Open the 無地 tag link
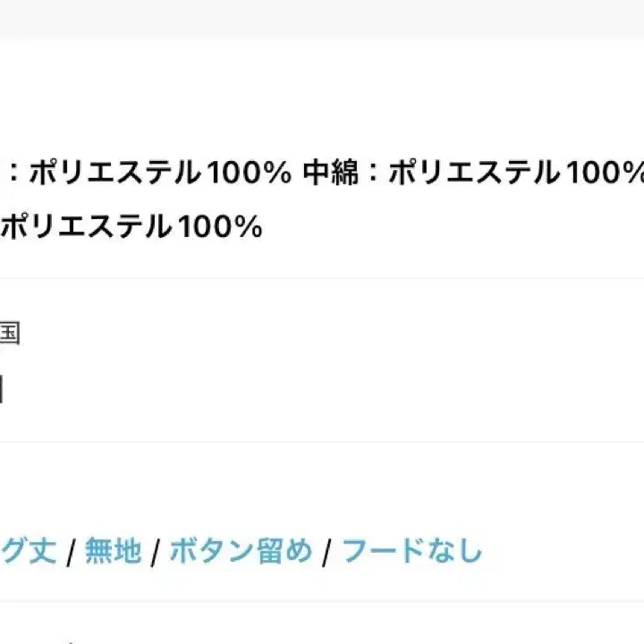Screen dimensions: 644x644 click(x=113, y=550)
